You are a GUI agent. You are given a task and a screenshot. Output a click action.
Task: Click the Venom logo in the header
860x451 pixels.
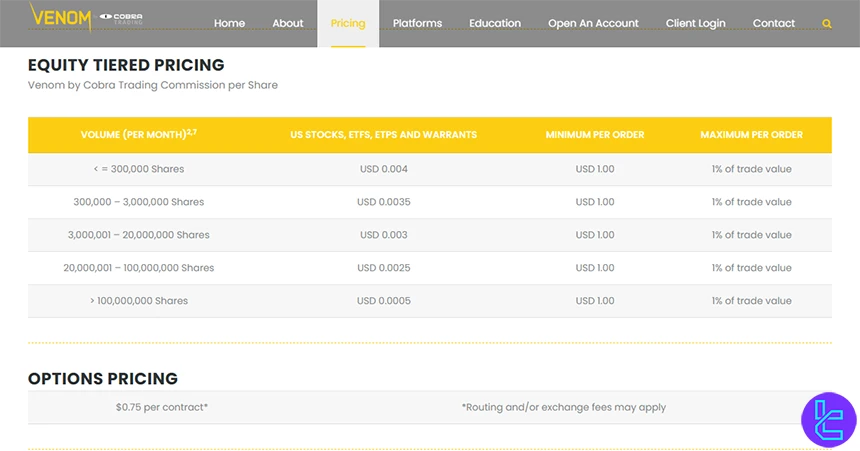(60, 18)
